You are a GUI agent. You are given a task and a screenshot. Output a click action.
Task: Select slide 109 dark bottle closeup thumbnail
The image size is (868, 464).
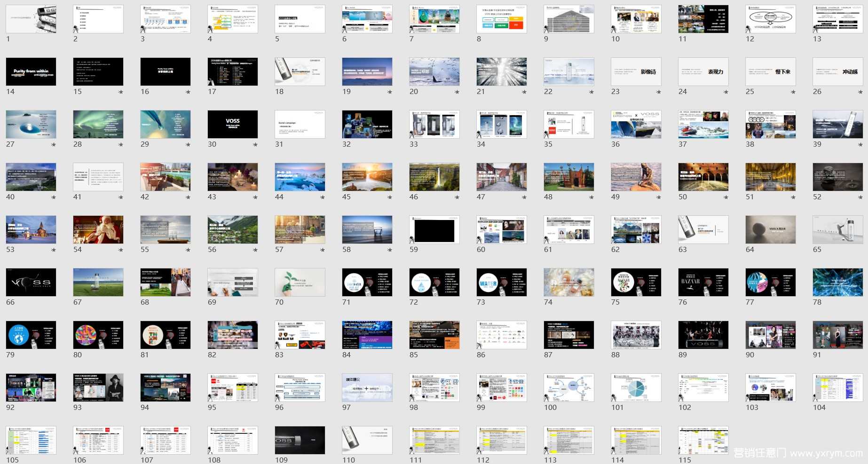click(300, 440)
